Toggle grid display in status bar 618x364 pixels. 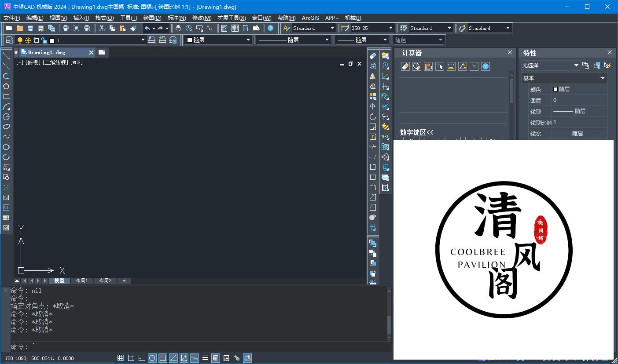[x=131, y=358]
